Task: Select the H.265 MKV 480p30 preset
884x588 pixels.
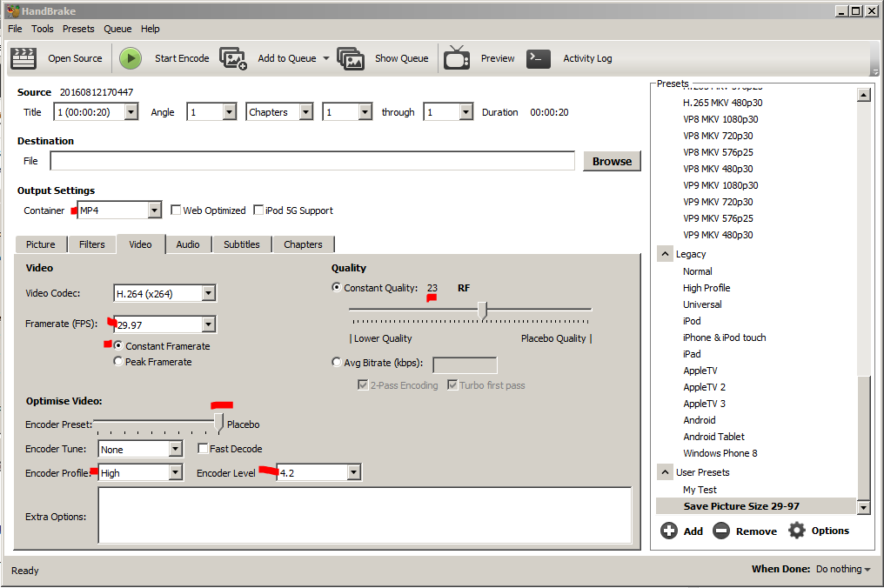Action: pyautogui.click(x=722, y=103)
